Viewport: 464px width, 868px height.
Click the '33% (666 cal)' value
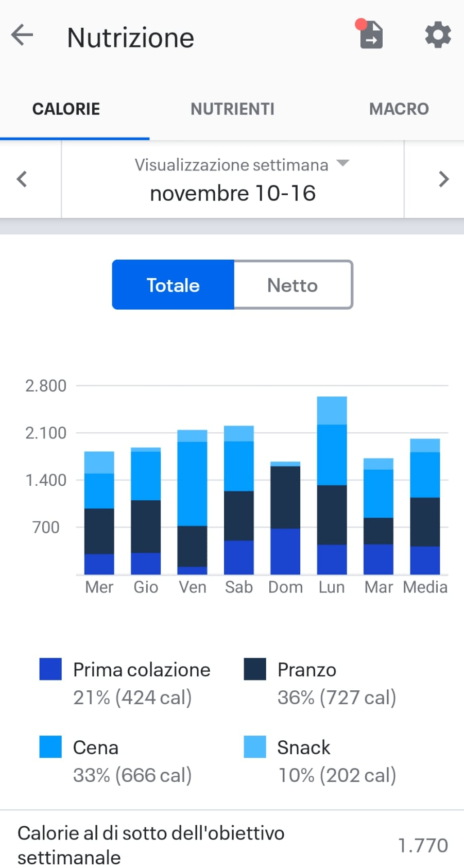pyautogui.click(x=132, y=775)
